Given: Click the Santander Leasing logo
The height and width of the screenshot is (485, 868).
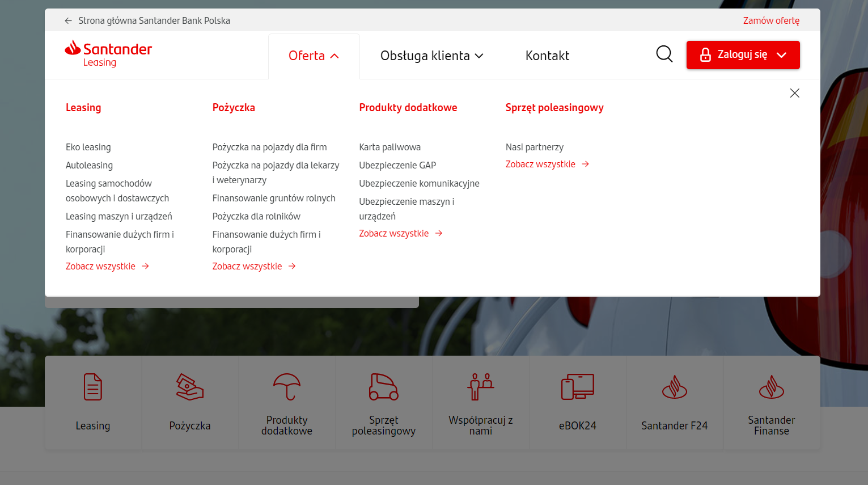Looking at the screenshot, I should coord(108,54).
